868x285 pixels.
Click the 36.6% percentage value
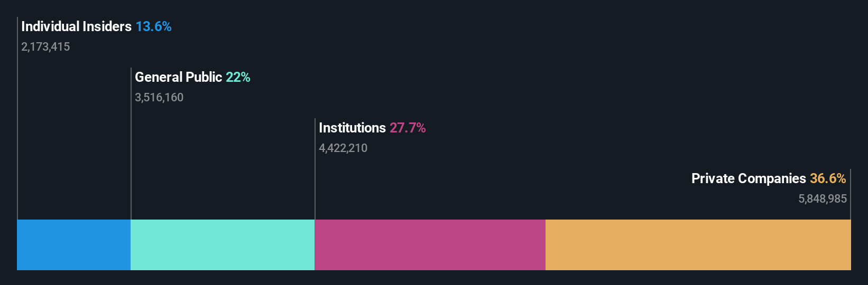828,178
